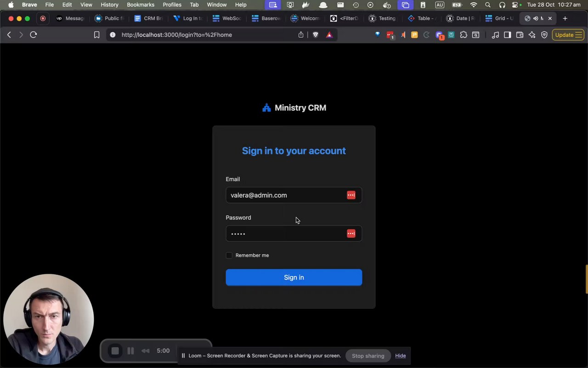Open a new tab with plus button
Screen dimensions: 588x368
point(565,18)
